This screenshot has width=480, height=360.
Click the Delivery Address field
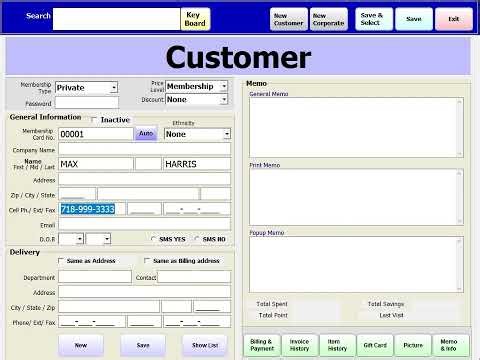point(145,292)
